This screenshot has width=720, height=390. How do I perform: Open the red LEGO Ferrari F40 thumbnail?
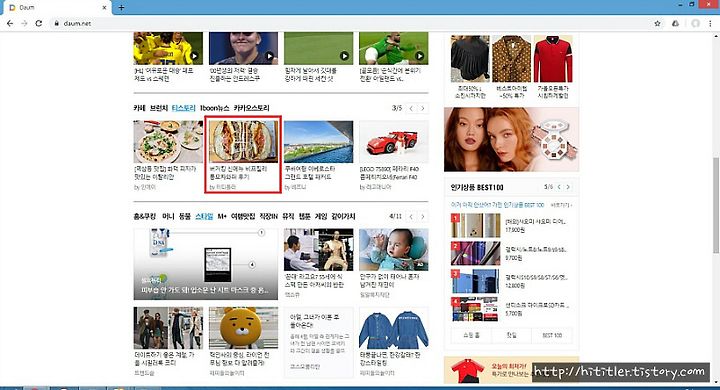(x=394, y=141)
